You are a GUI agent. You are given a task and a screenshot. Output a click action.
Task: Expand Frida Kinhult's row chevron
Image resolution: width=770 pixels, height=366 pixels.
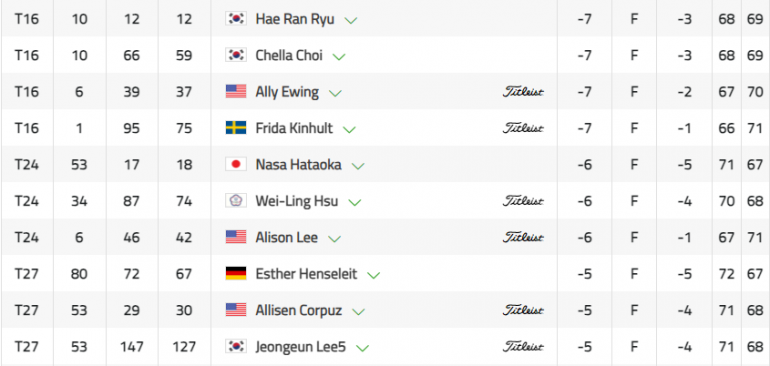tap(349, 129)
